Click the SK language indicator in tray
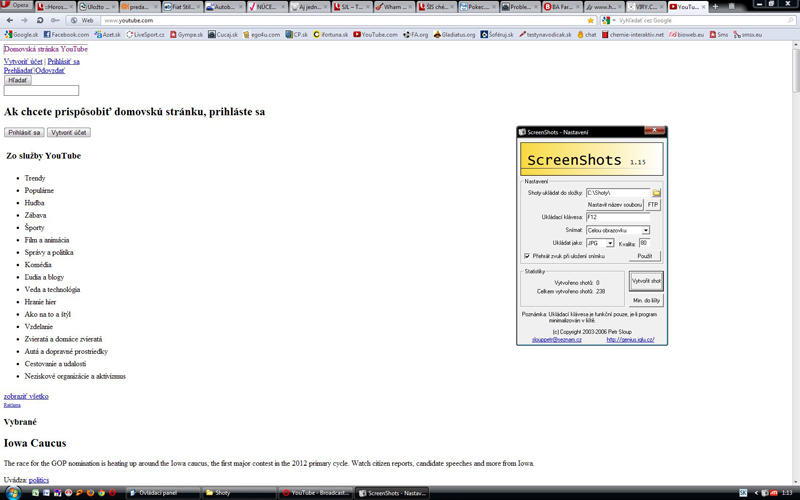This screenshot has height=500, width=800. point(743,493)
